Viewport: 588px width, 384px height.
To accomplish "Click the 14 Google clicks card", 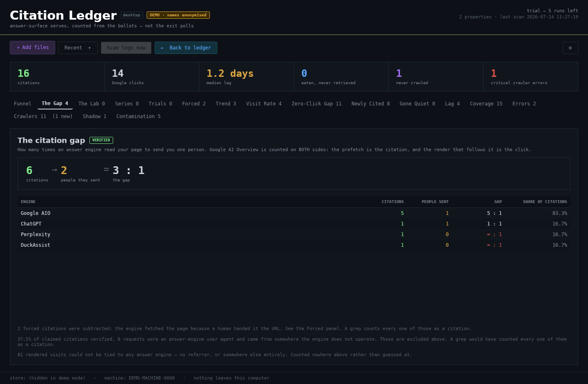I will [x=152, y=76].
